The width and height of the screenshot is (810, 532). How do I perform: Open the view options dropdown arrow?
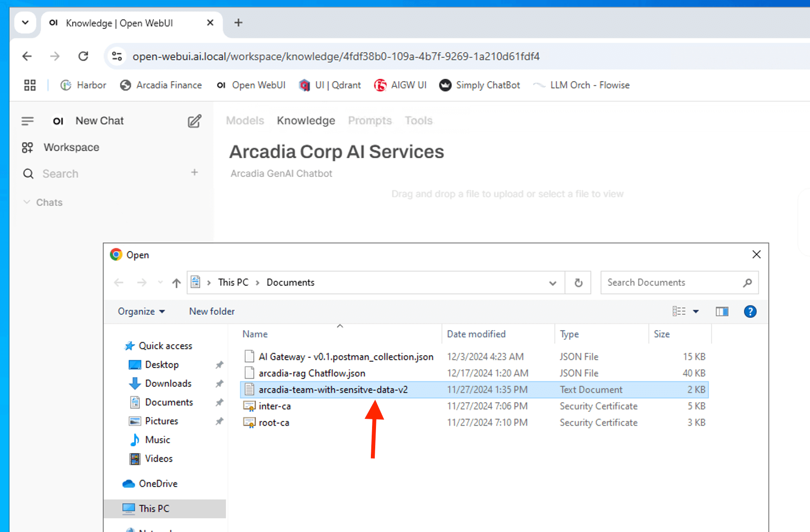coord(696,311)
